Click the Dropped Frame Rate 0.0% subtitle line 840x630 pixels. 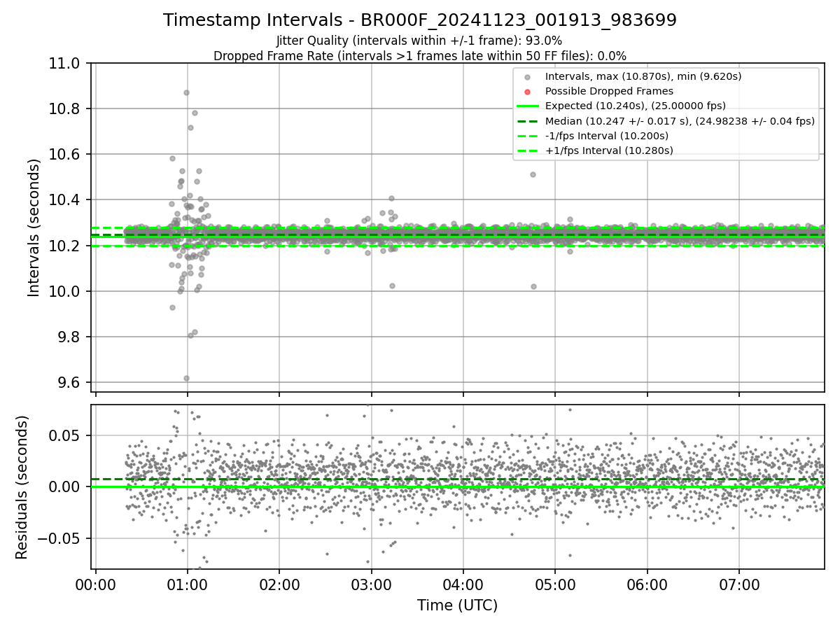coord(420,55)
